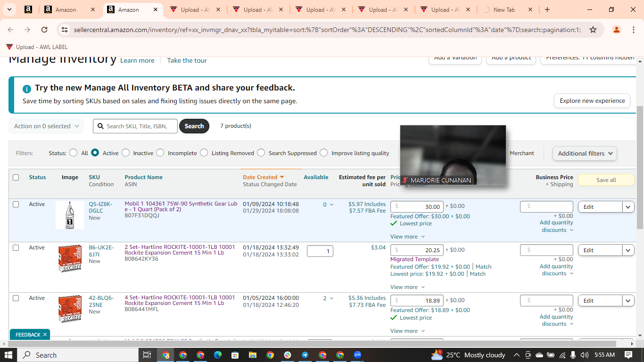Image resolution: width=644 pixels, height=362 pixels.
Task: Open Task View from taskbar
Action: 147,355
